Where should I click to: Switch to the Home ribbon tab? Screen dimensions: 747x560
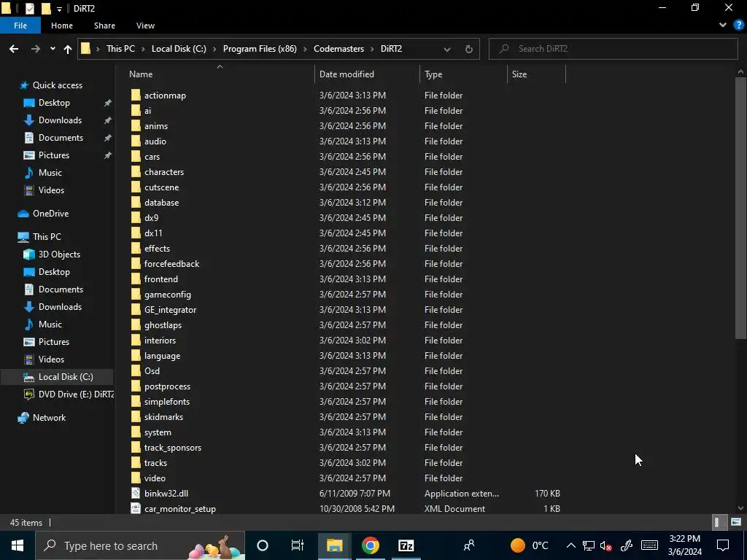coord(62,26)
